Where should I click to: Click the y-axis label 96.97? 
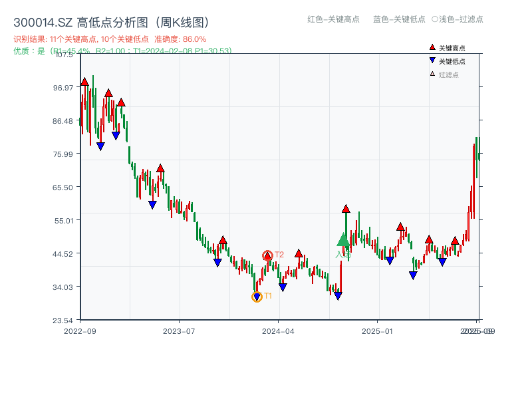63,88
